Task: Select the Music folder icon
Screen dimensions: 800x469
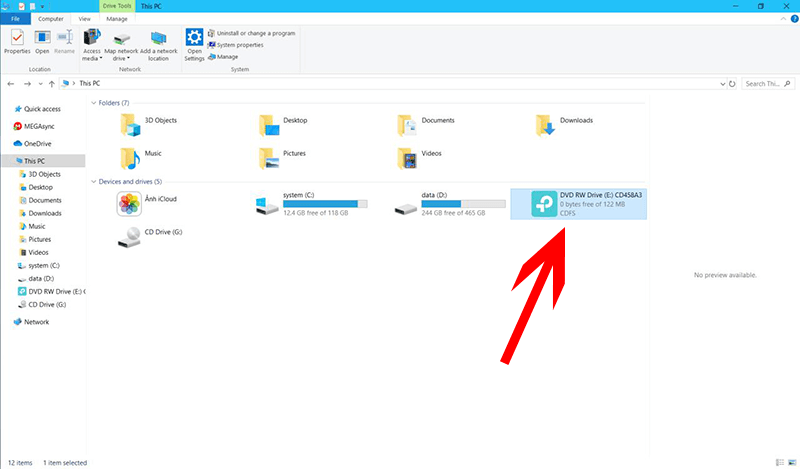Action: (x=130, y=158)
